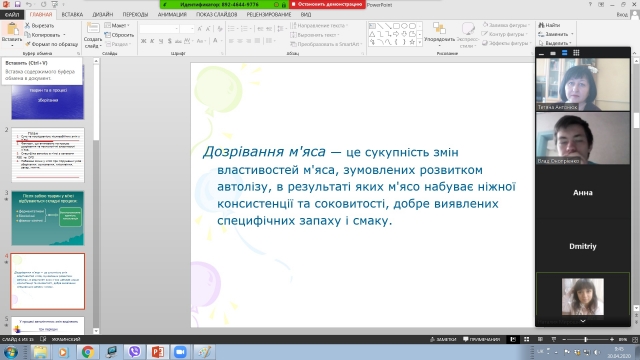
Task: Switch Zoom video panel to grid view
Action: (576, 53)
